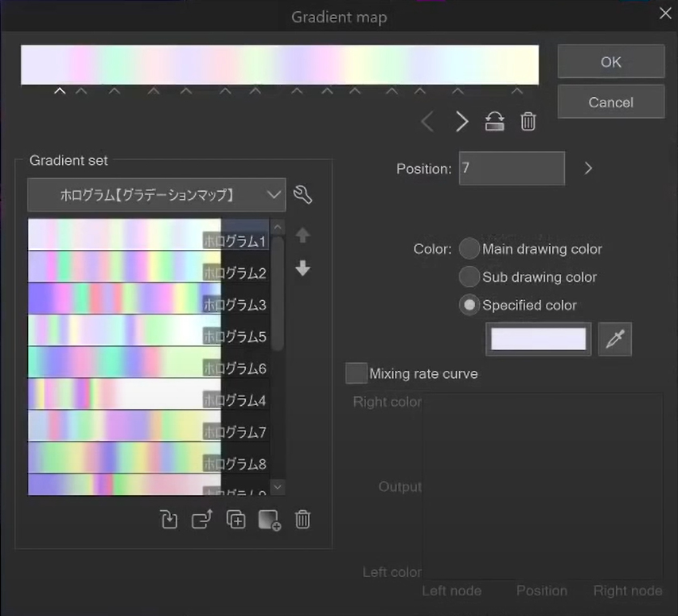Select the previous gradient node arrow
Viewport: 678px width, 616px height.
427,122
